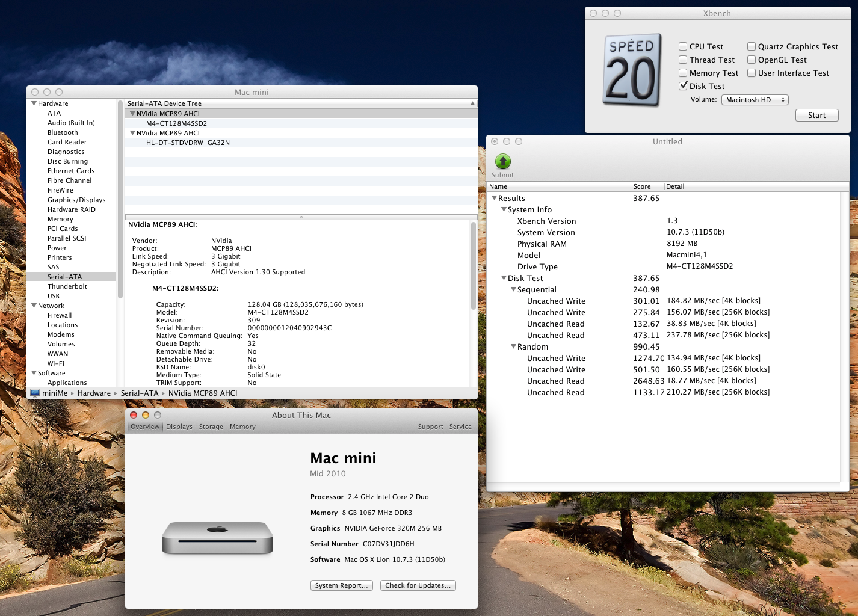This screenshot has width=858, height=616.
Task: Open the Support link in About This Mac
Action: tap(431, 427)
